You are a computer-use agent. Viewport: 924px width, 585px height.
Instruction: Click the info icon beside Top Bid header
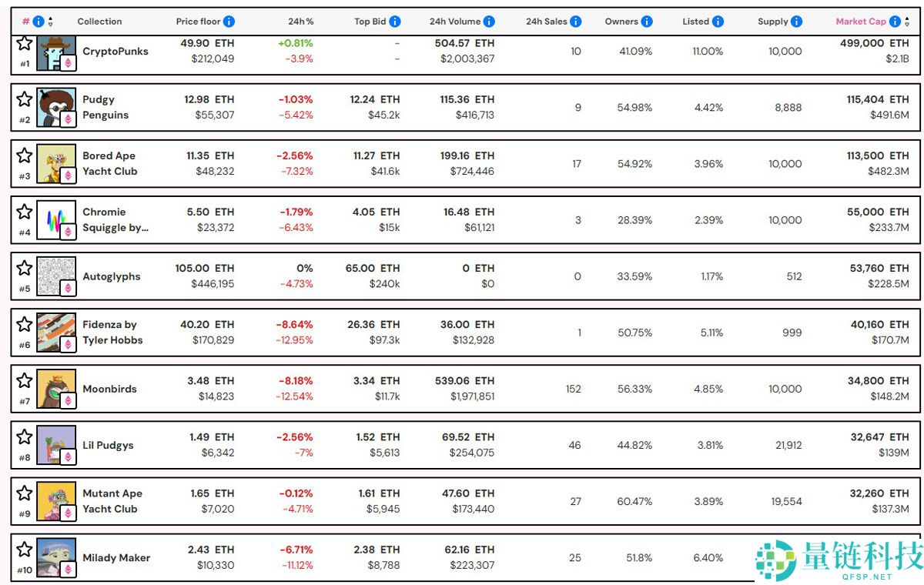[x=394, y=22]
